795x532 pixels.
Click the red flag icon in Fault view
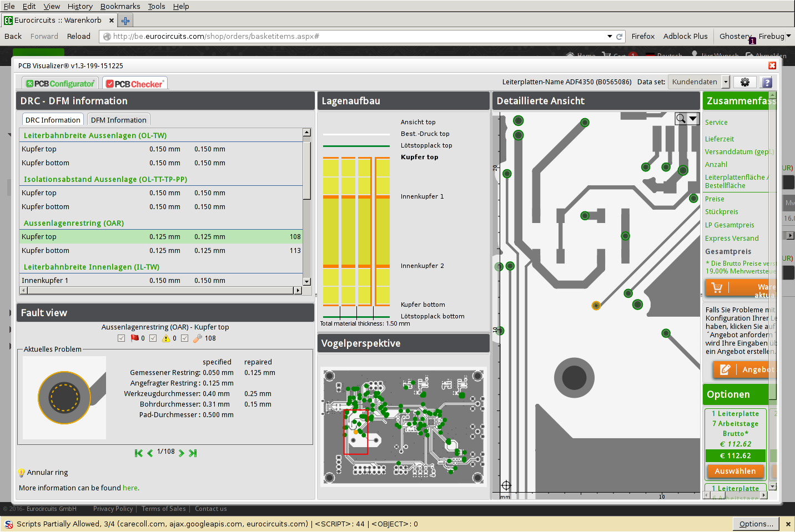point(134,338)
